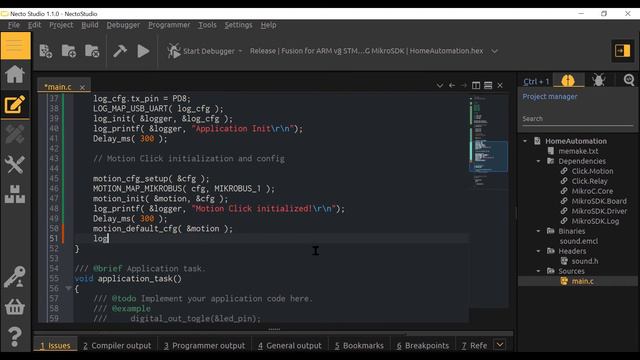Select MikroSDK.Driver dependency

coord(599,211)
